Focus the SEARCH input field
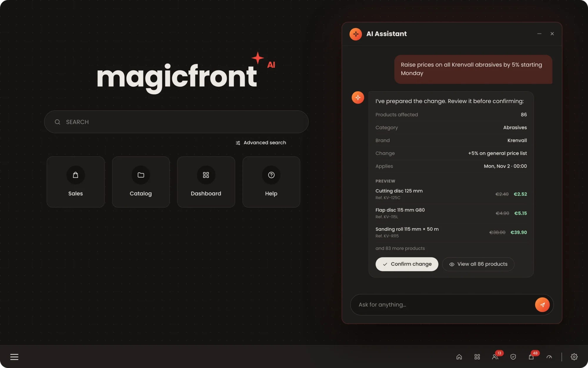The width and height of the screenshot is (588, 368). (176, 122)
